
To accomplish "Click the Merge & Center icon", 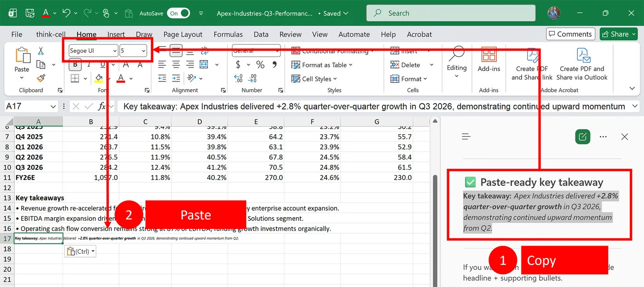I will (204, 65).
